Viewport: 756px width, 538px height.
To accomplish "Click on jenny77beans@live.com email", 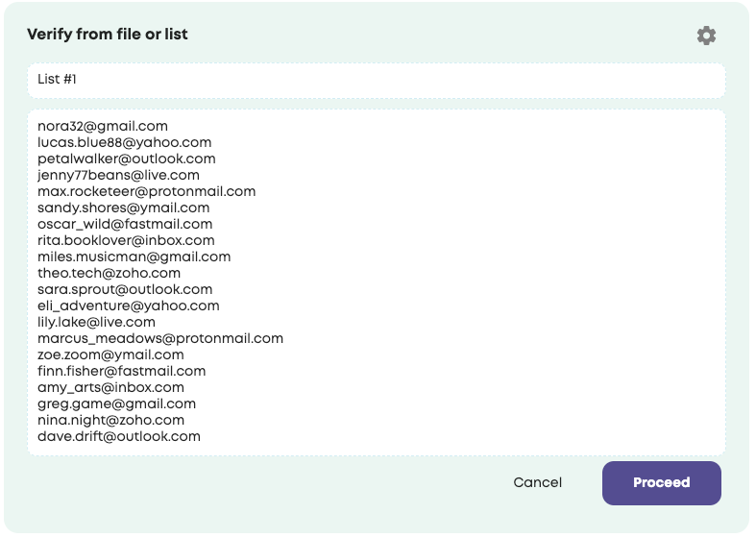I will pyautogui.click(x=118, y=175).
